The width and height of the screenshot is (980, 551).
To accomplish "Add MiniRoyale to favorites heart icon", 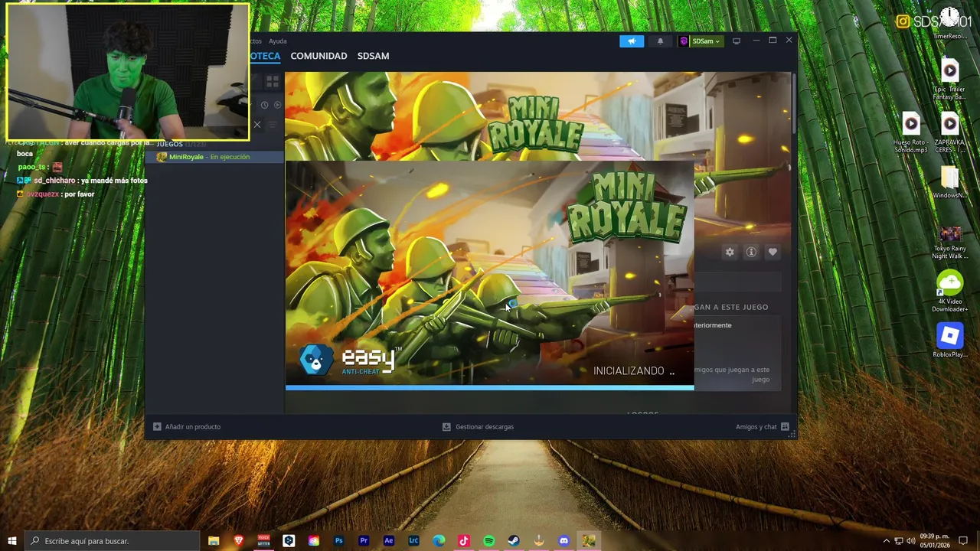I will pos(773,252).
